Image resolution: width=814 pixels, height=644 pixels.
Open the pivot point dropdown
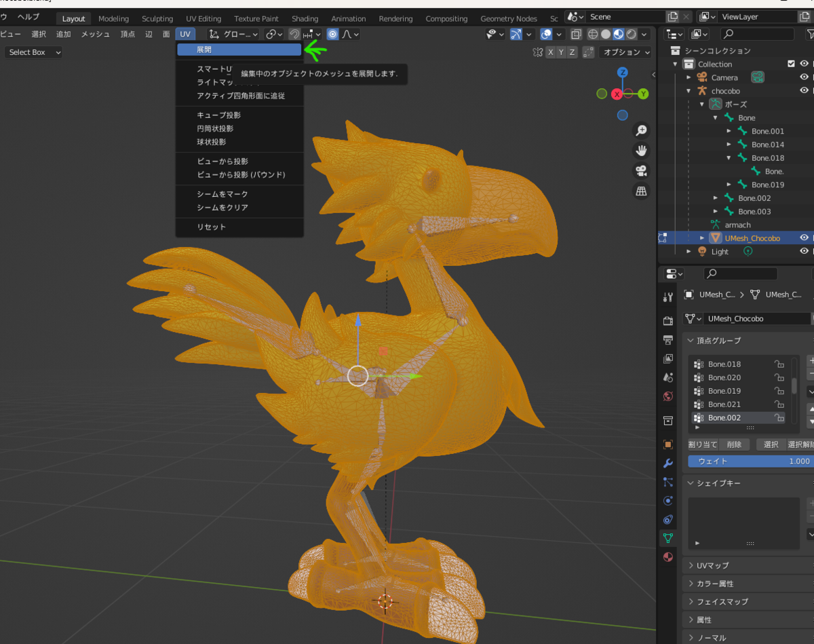coord(274,34)
